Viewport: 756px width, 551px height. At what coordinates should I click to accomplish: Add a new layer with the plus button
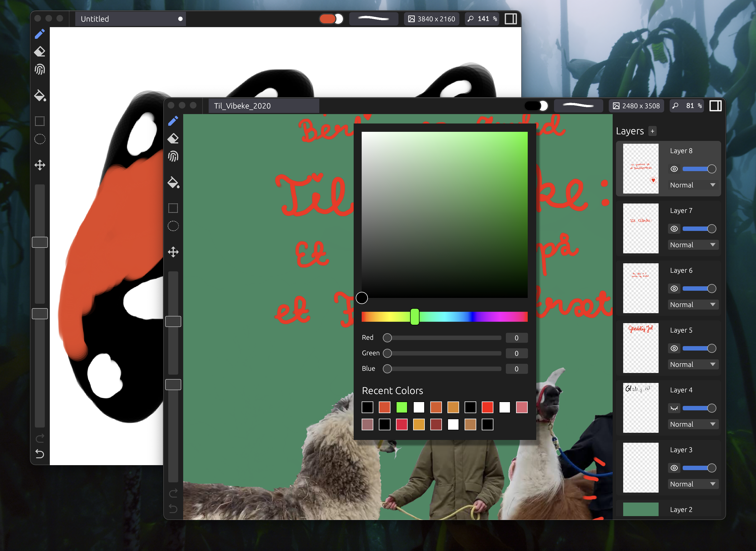click(652, 131)
